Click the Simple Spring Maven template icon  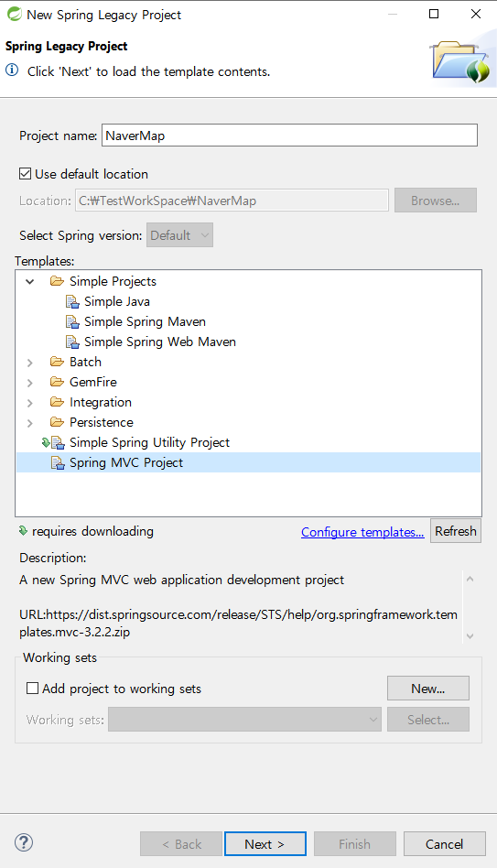[72, 321]
